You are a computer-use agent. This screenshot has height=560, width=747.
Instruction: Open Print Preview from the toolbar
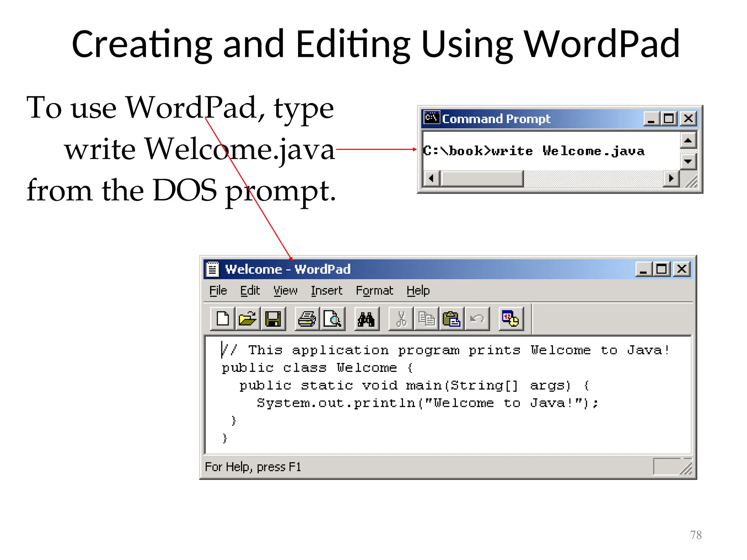tap(332, 319)
